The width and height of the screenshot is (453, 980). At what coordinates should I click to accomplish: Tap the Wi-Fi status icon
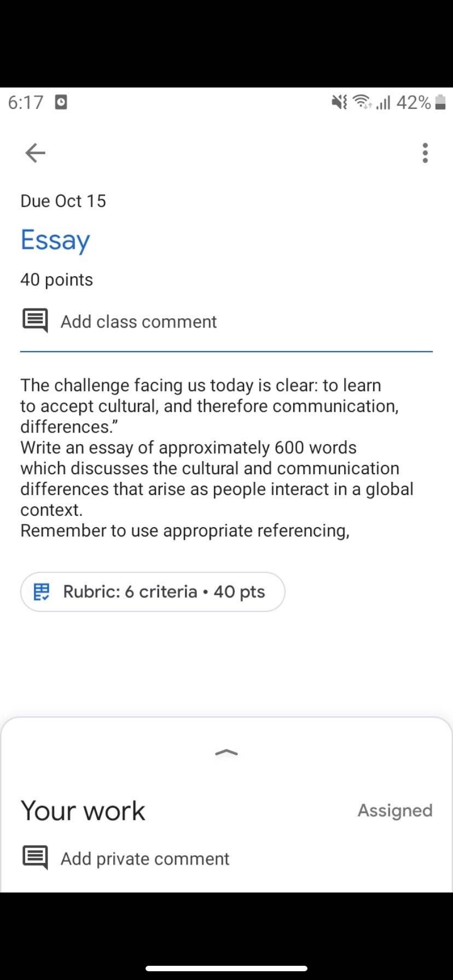point(362,102)
